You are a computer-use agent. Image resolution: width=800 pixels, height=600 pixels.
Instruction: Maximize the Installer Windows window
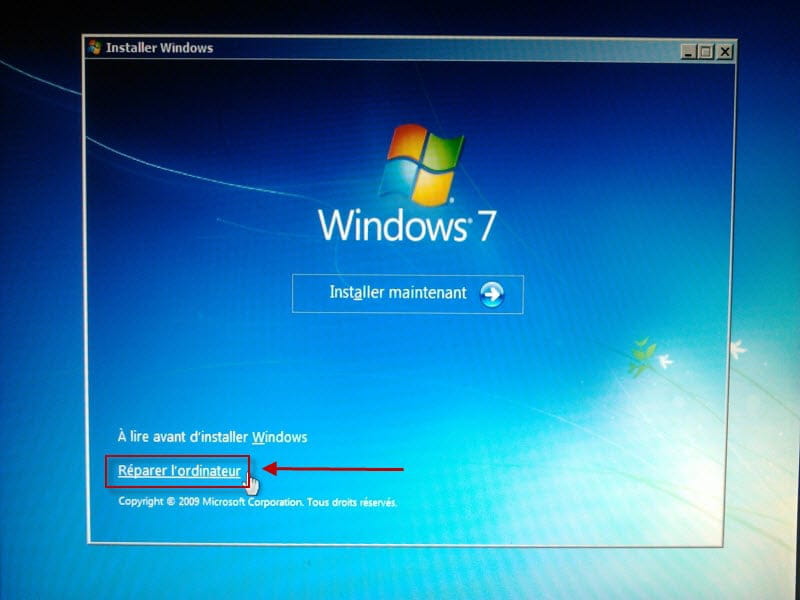click(x=706, y=51)
